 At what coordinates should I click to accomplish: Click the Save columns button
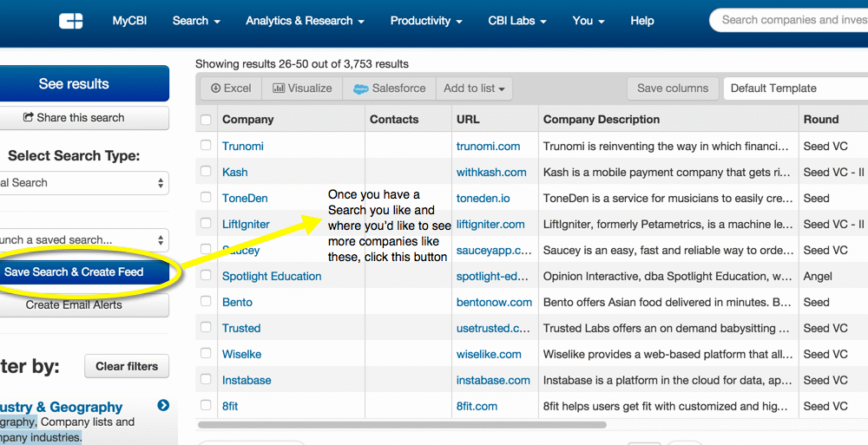[x=673, y=88]
